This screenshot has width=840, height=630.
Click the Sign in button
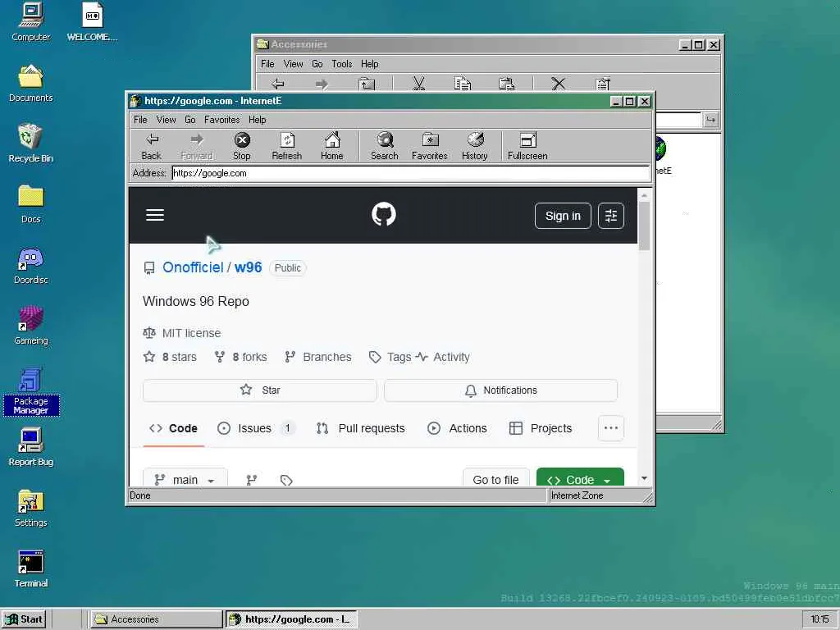click(563, 216)
